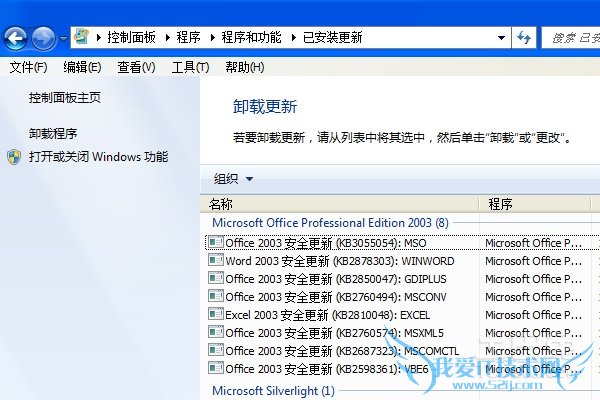Expand arrow before 控制面板 breadcrumb
The image size is (600, 400).
tap(99, 38)
